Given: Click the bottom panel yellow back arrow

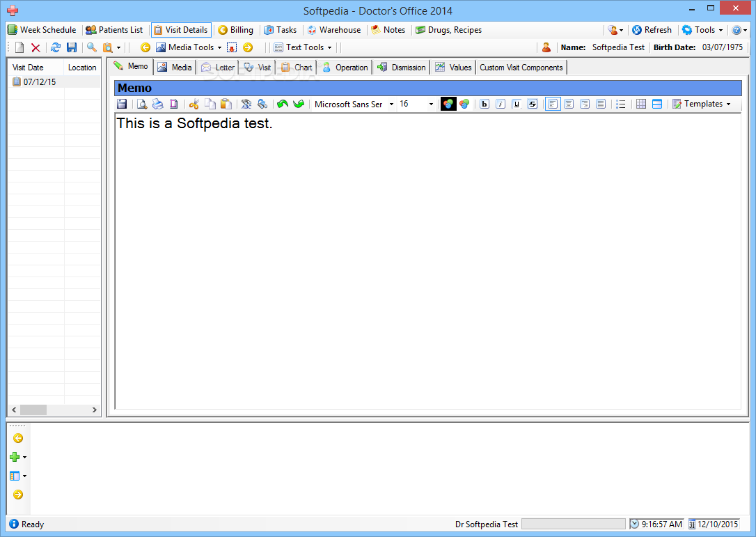Looking at the screenshot, I should coord(18,438).
